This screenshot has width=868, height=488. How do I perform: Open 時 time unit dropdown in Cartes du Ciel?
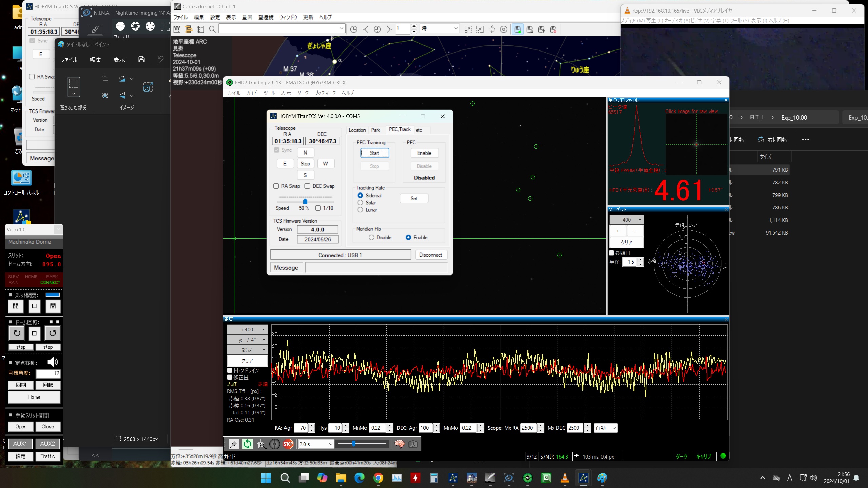[439, 29]
